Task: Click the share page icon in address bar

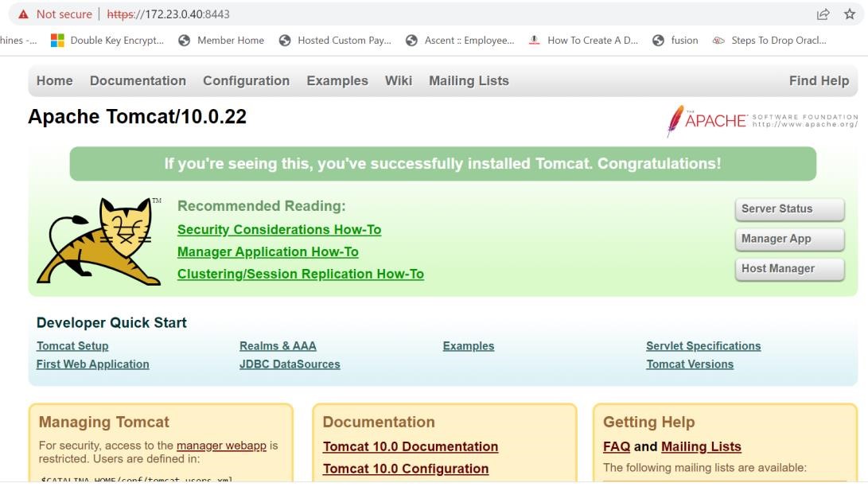Action: (x=823, y=14)
